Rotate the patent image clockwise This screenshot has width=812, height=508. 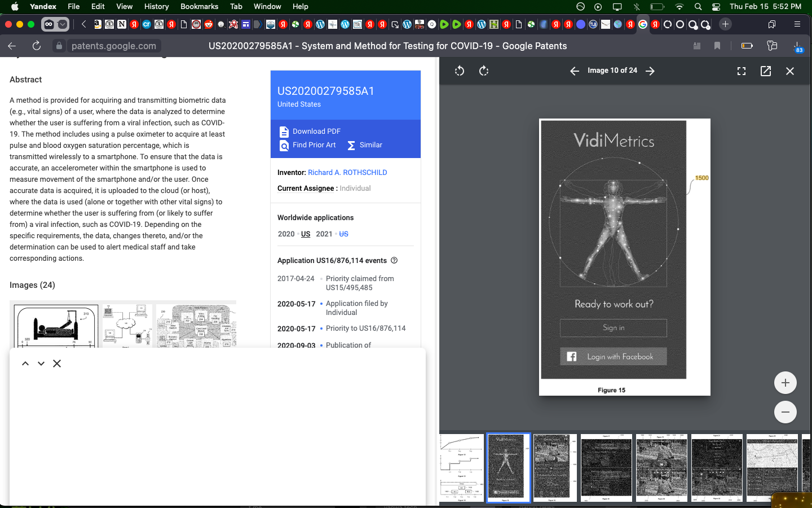[484, 71]
